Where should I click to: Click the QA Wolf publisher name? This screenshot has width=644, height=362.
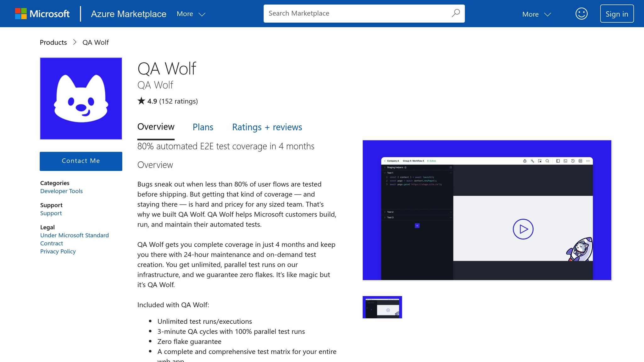pos(155,85)
